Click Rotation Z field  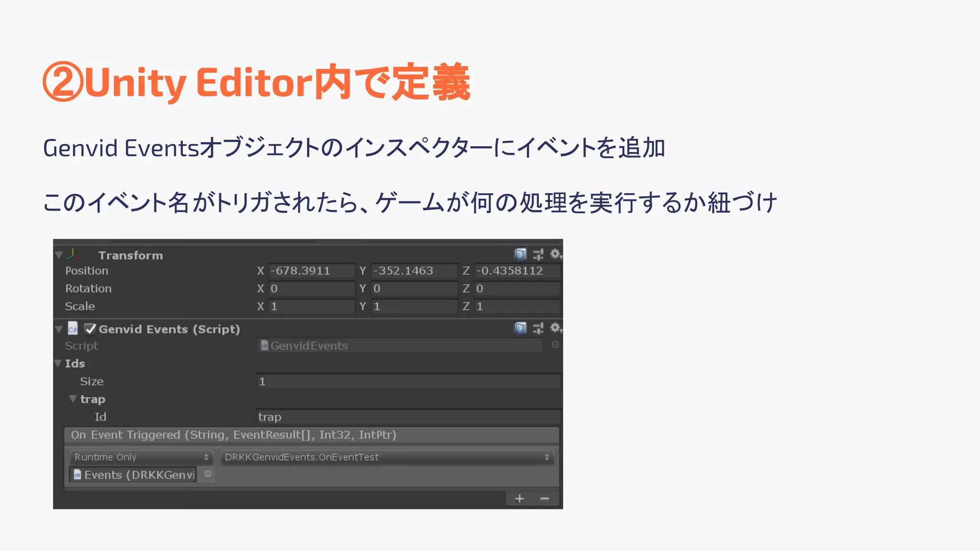coord(517,288)
